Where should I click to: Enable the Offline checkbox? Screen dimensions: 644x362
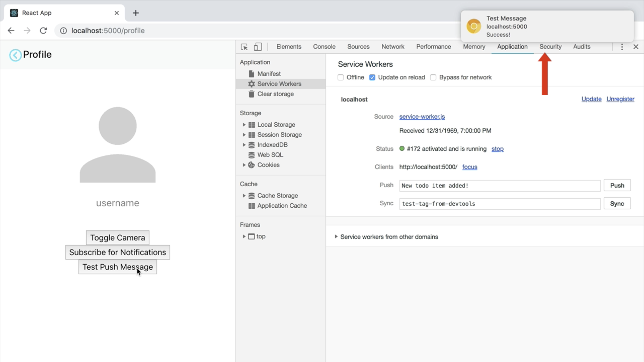point(341,77)
